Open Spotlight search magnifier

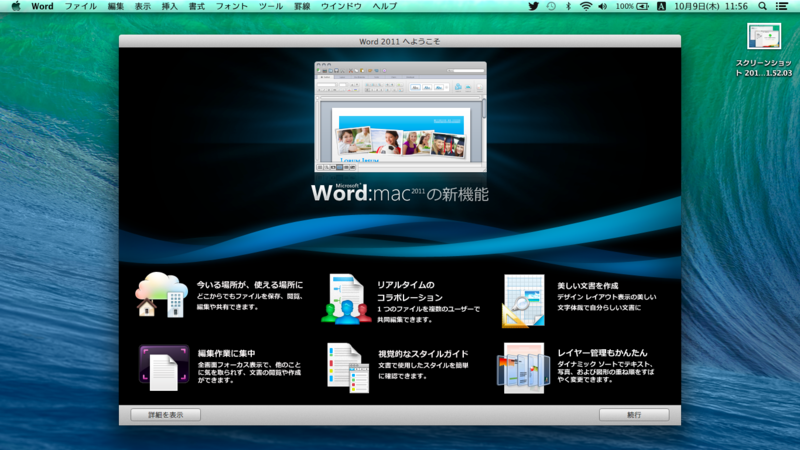point(762,6)
